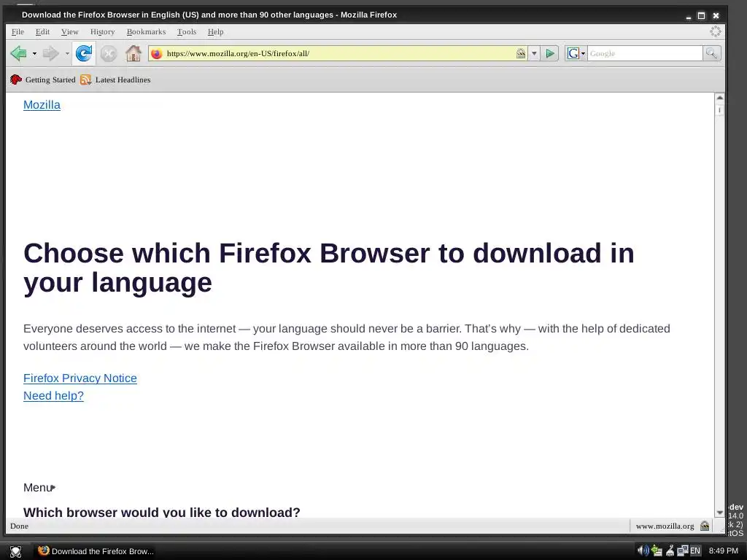Click the green Back arrow button

(18, 53)
